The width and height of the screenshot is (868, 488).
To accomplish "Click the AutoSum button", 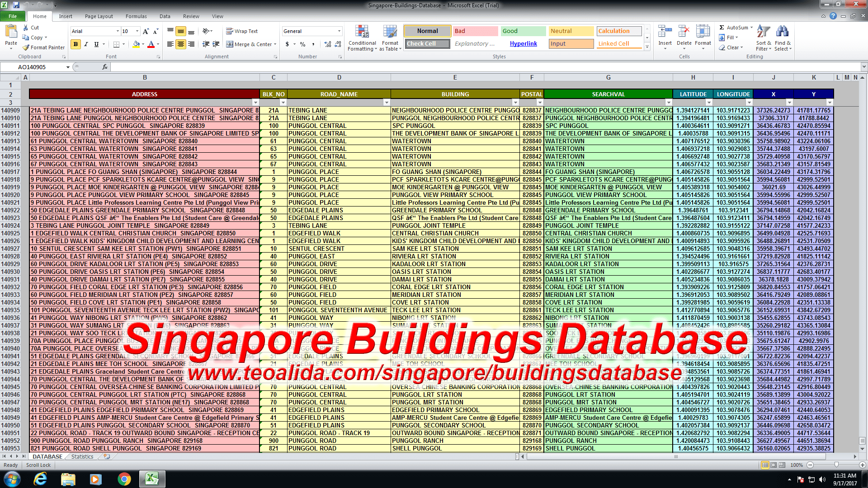I will coord(736,28).
